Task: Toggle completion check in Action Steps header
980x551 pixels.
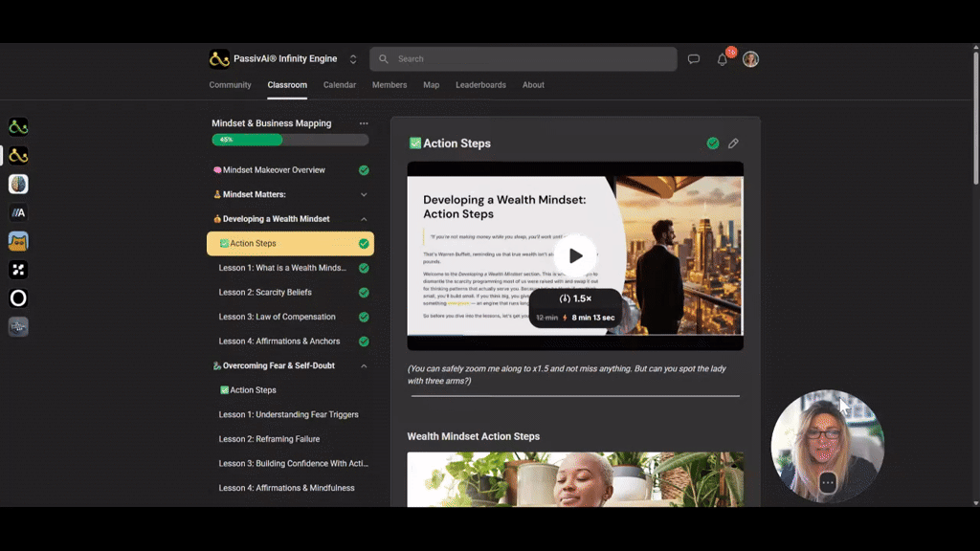Action: tap(712, 143)
